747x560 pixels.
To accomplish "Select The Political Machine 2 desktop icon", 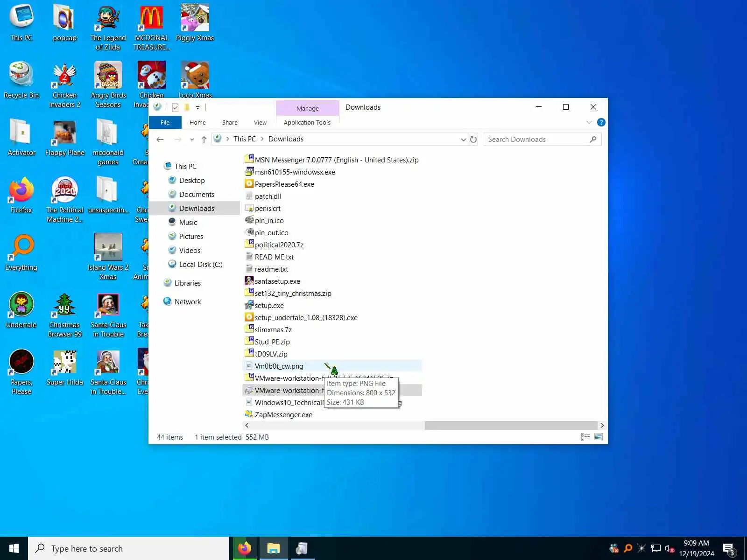I will [x=65, y=200].
